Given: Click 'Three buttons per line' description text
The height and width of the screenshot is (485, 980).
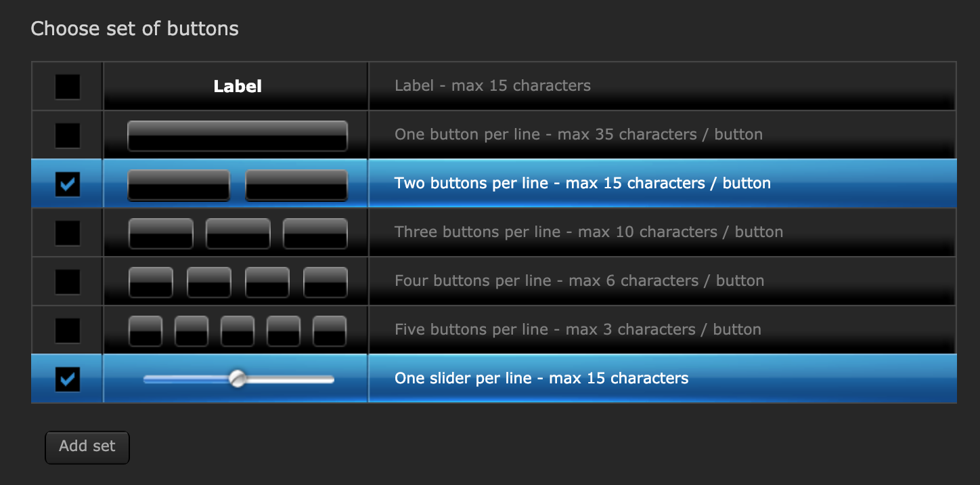Looking at the screenshot, I should [588, 232].
